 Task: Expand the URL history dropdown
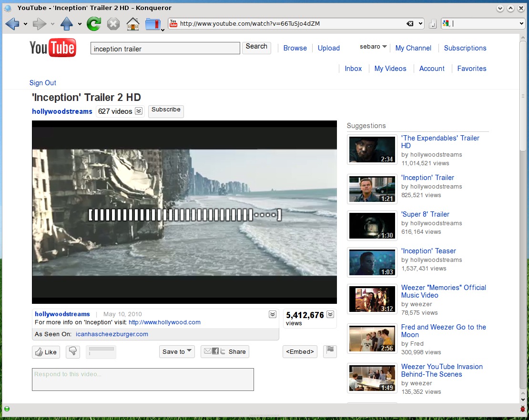pyautogui.click(x=420, y=24)
